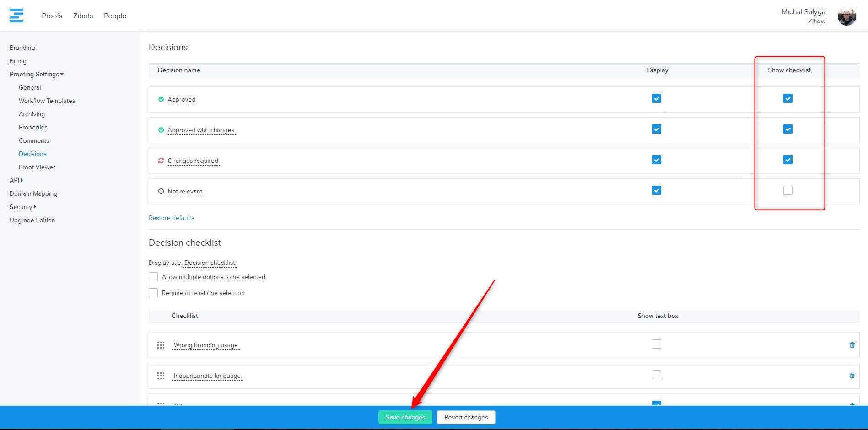Click the green Approved status icon
Image resolution: width=868 pixels, height=430 pixels.
click(161, 99)
